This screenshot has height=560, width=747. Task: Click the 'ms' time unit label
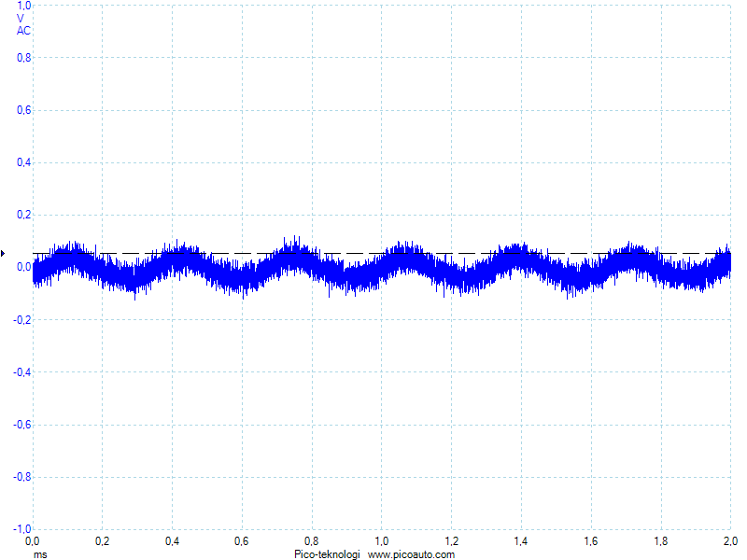pyautogui.click(x=40, y=554)
